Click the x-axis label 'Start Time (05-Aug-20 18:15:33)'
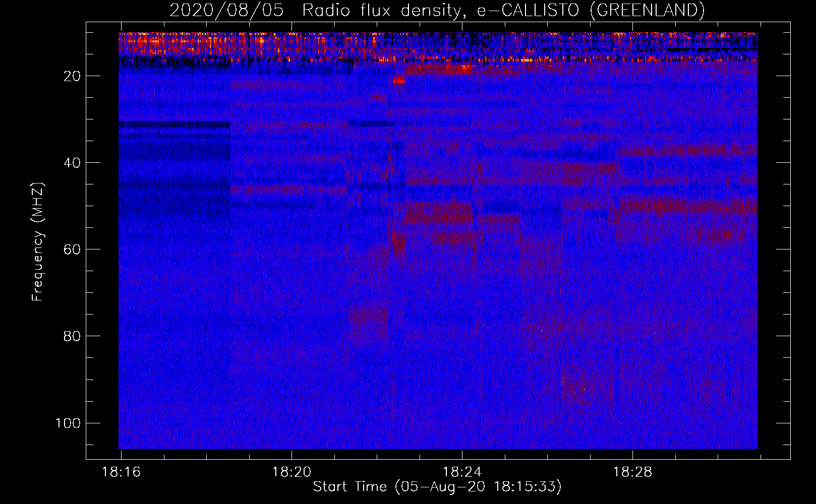816x504 pixels. 437,487
